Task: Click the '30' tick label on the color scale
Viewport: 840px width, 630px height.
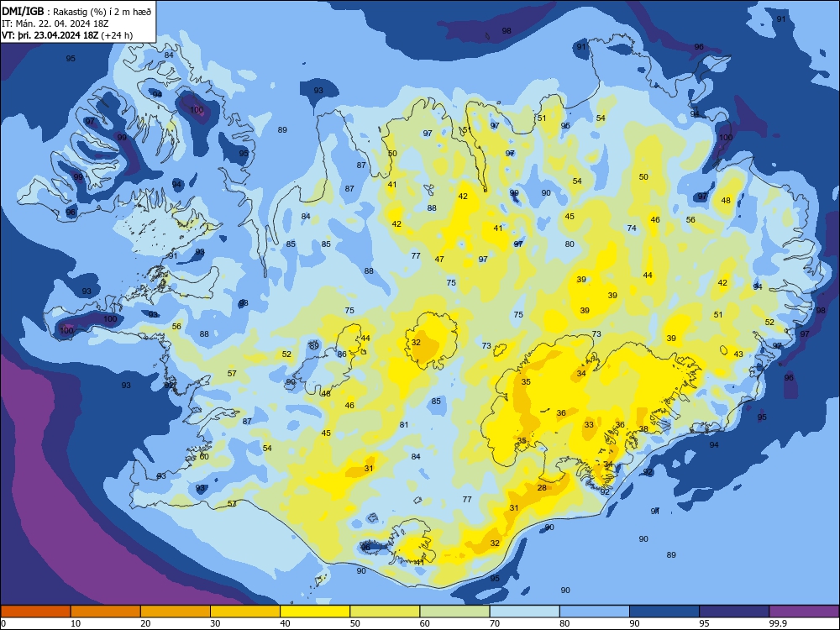Action: 215,623
